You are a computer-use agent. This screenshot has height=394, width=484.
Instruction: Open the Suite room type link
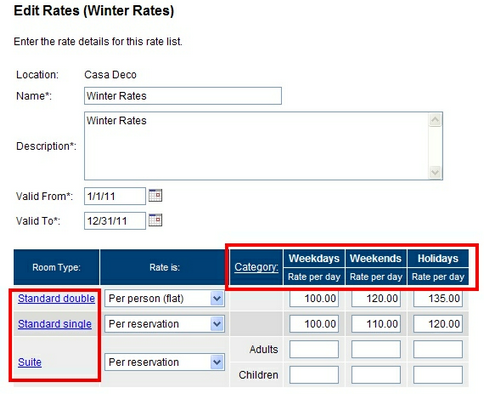[x=30, y=362]
